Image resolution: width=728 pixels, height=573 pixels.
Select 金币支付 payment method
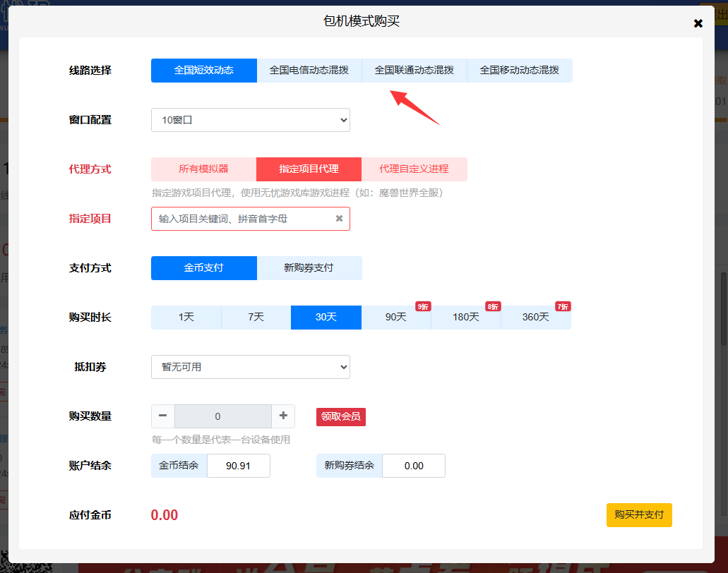(204, 268)
